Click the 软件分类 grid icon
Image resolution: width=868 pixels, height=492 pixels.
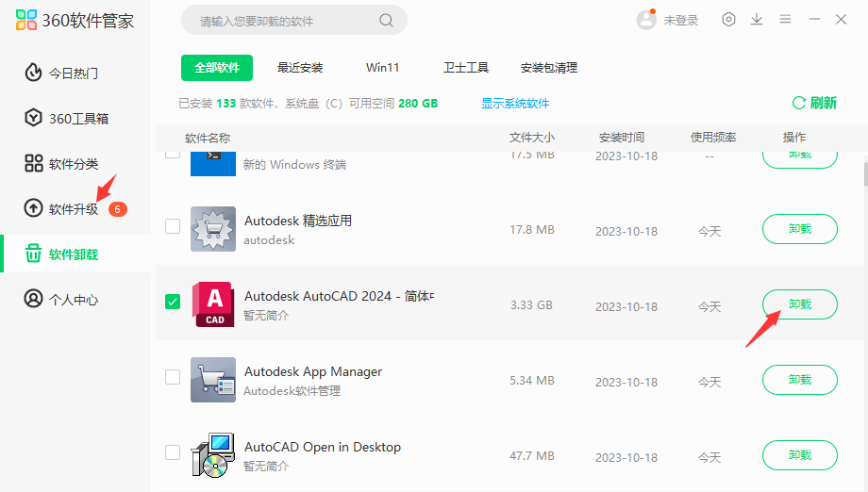tap(33, 163)
